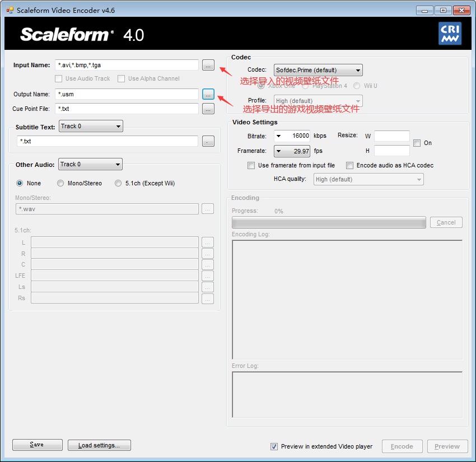Viewport: 476px width, 462px height.
Task: Click the Save button
Action: pyautogui.click(x=38, y=445)
